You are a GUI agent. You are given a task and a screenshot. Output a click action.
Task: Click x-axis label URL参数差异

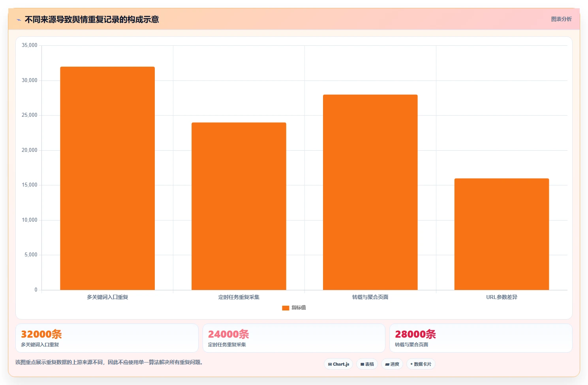[x=502, y=297]
